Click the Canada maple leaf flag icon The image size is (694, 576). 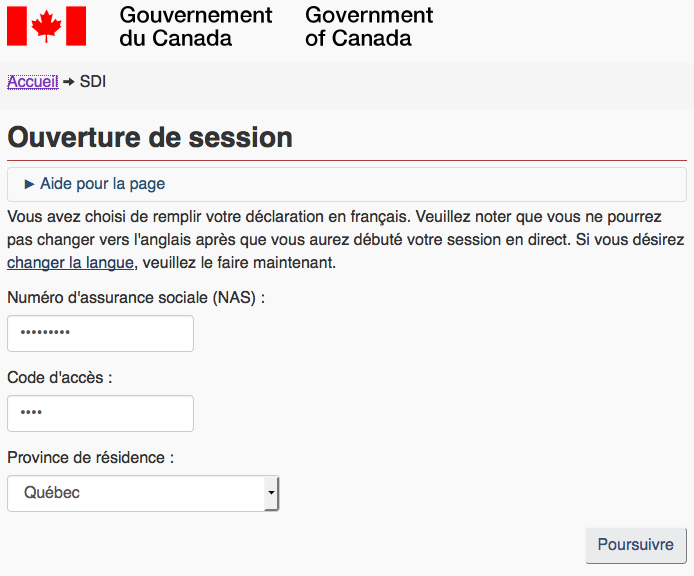46,26
